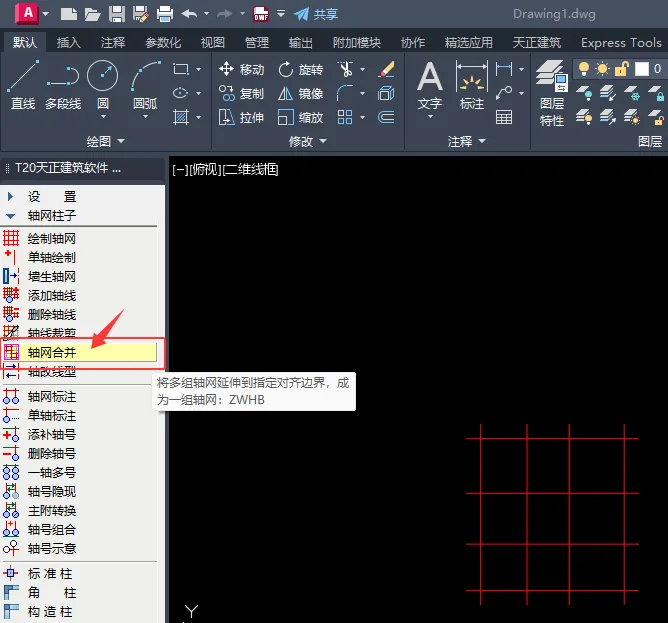
Task: Select the Polyline (多段线) tool
Action: click(x=63, y=85)
